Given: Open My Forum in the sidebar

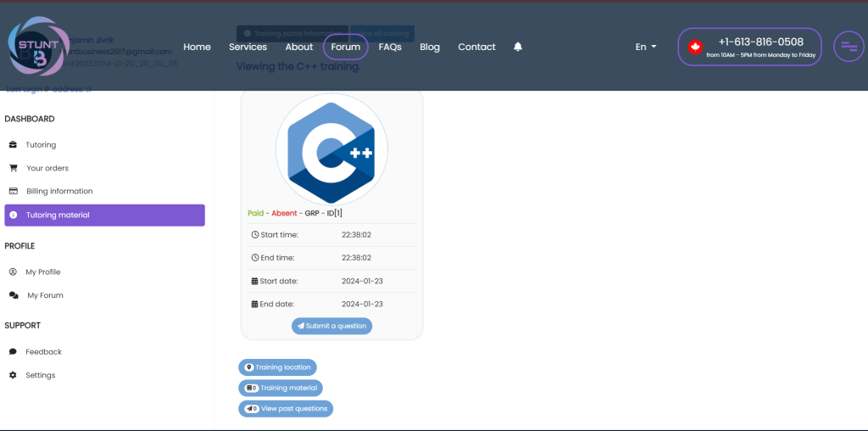Looking at the screenshot, I should 104,295.
